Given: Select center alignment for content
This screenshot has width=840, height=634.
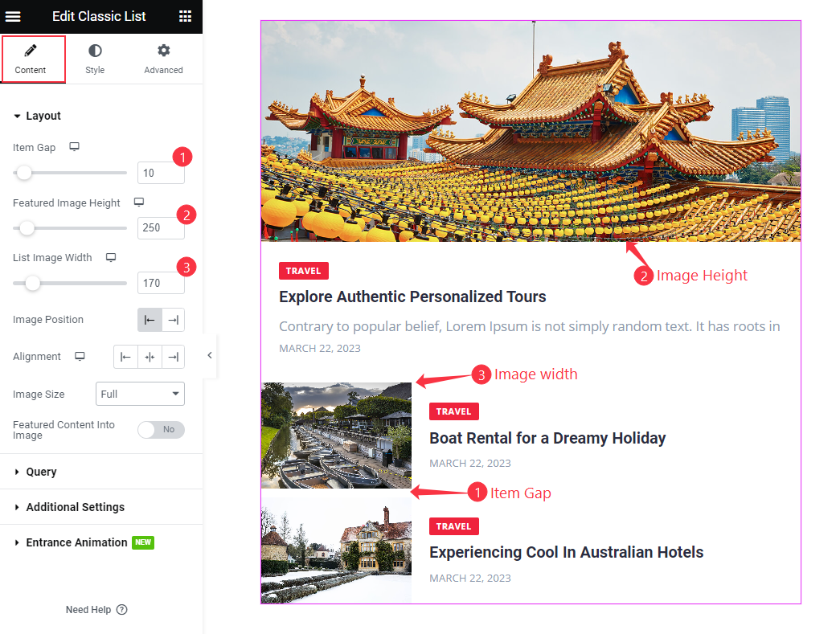Looking at the screenshot, I should point(150,356).
